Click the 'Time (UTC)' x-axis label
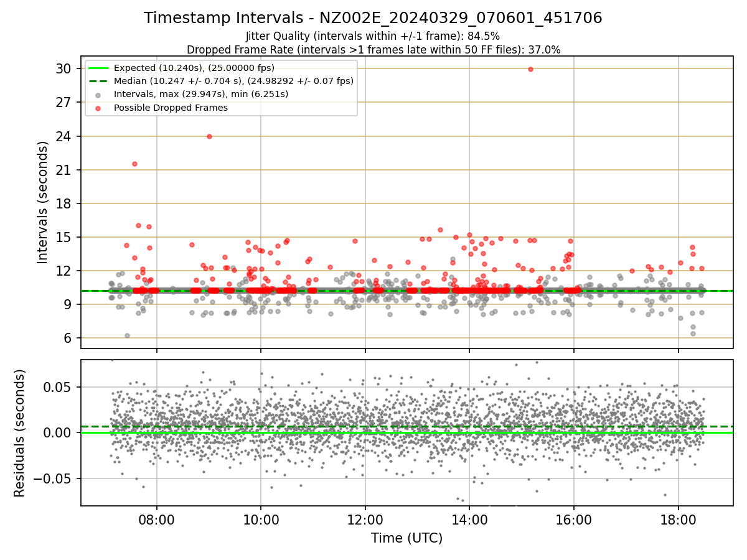Screen dimensions: 747x560 tap(406, 538)
